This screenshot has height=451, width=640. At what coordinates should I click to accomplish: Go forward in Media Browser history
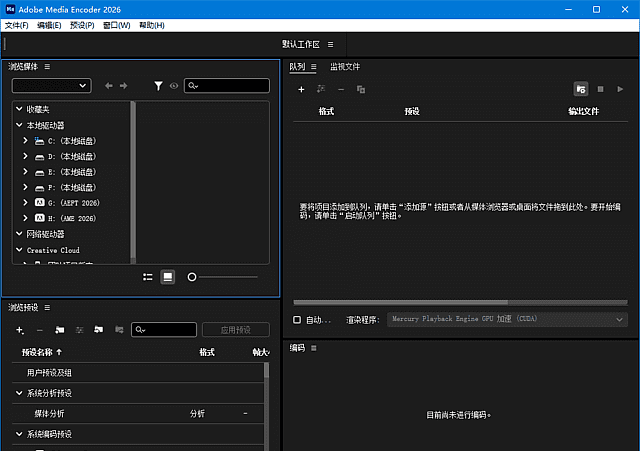[123, 86]
